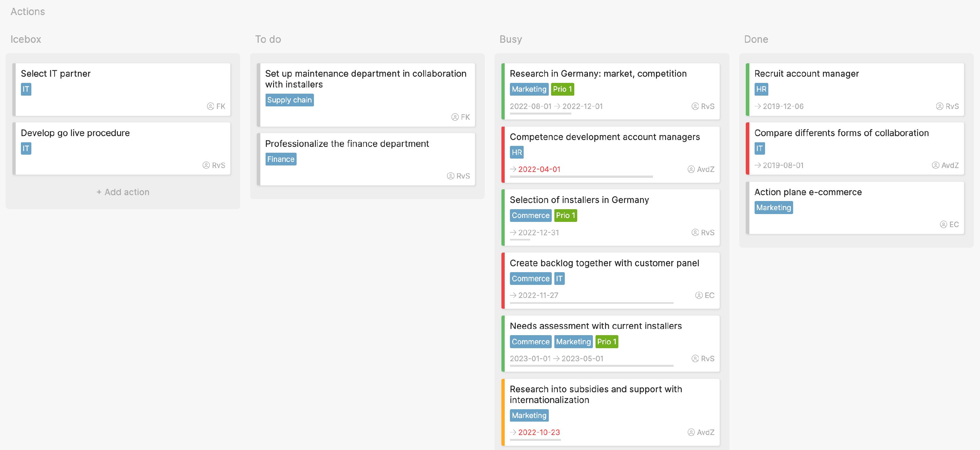Click HR tag on Recruit account manager
The width and height of the screenshot is (980, 450).
coord(761,89)
